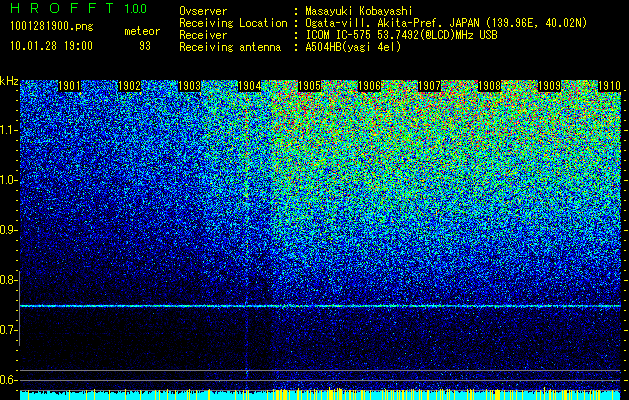This screenshot has width=629, height=400.
Task: Click the ICOM IC-575 receiver text
Action: 401,35
